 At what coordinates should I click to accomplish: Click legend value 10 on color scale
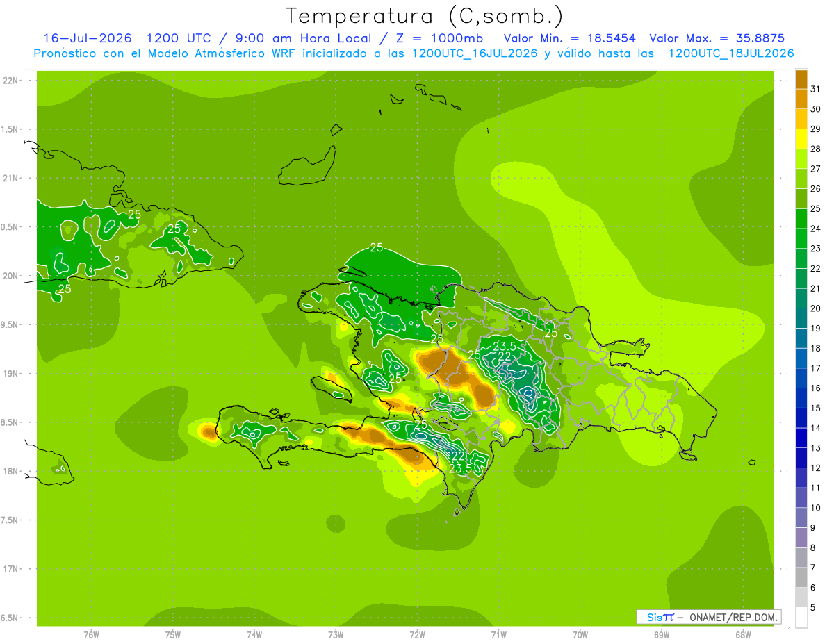[x=815, y=508]
